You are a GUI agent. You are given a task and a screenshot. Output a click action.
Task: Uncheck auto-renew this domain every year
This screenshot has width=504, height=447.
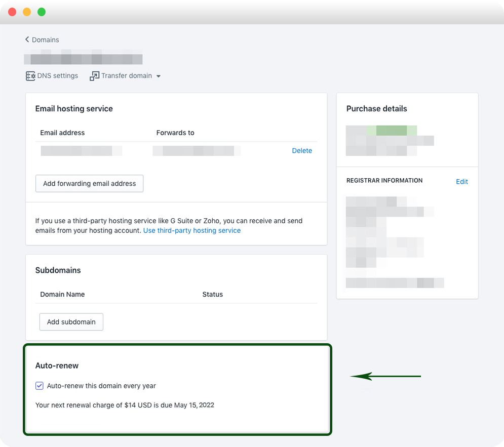click(40, 386)
